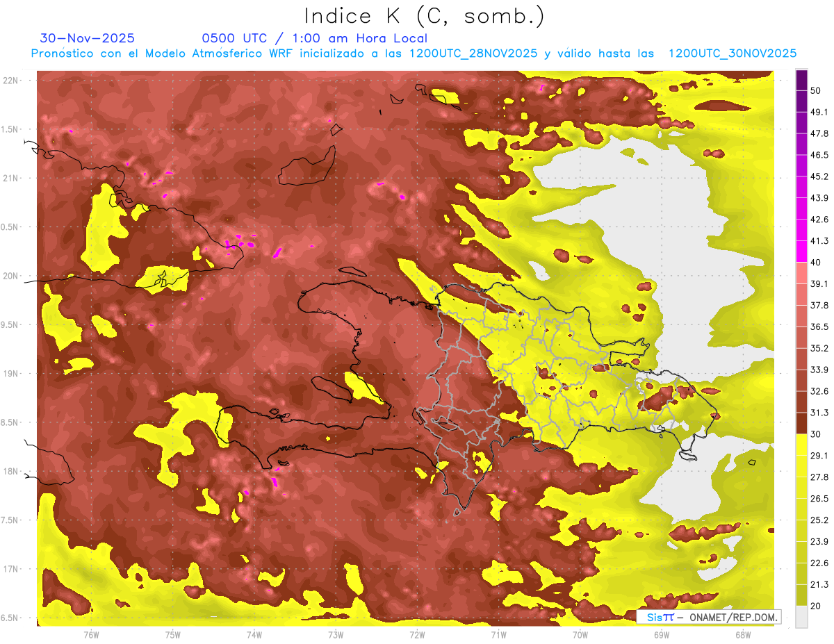Select the colorbar value '46.5'
Viewport: 834px width, 644px height.
click(819, 156)
